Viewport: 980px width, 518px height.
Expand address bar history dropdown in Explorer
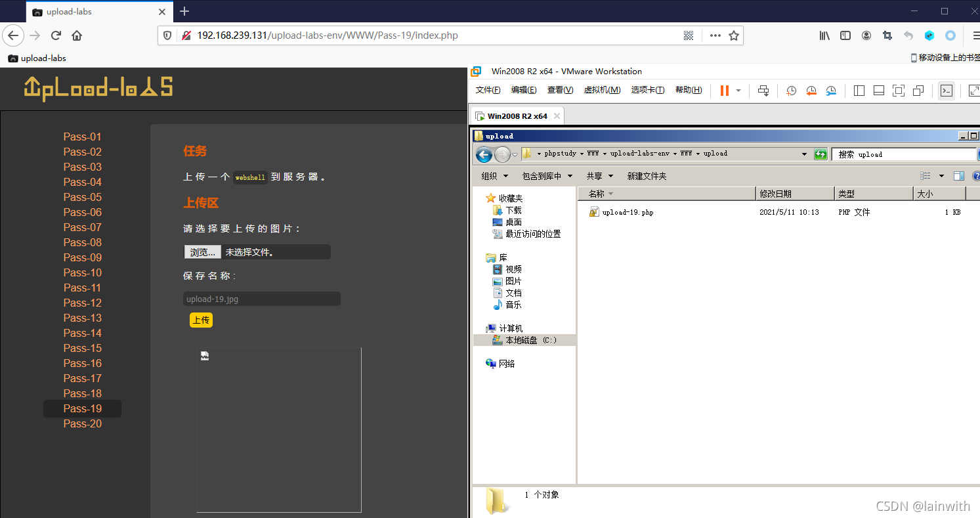[x=805, y=154]
